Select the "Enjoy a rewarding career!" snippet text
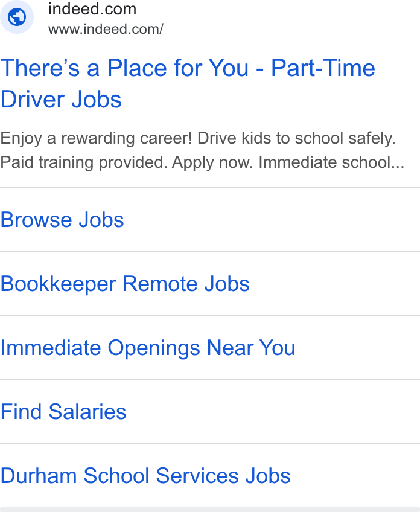 click(x=97, y=138)
